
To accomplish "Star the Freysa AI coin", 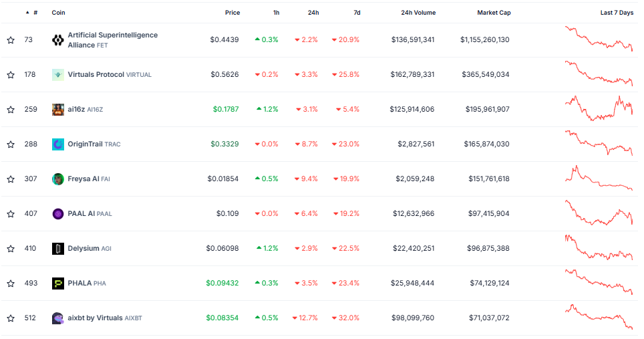I will click(11, 179).
